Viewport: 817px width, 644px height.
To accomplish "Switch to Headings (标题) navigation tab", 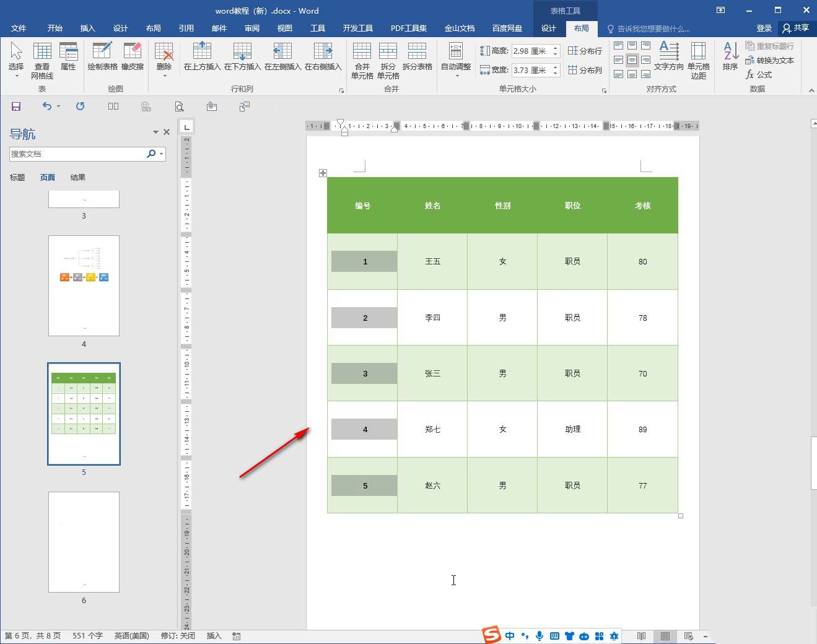I will [x=17, y=178].
